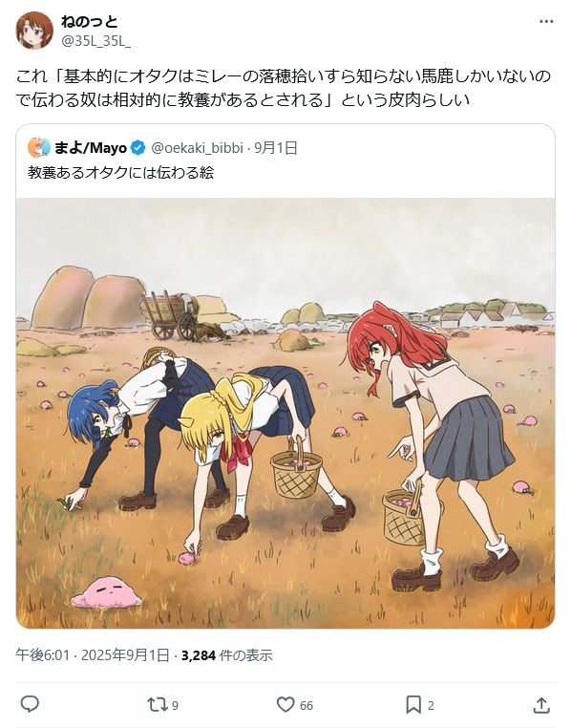Click the repost count 9
Viewport: 571px width, 728px height.
pos(175,706)
